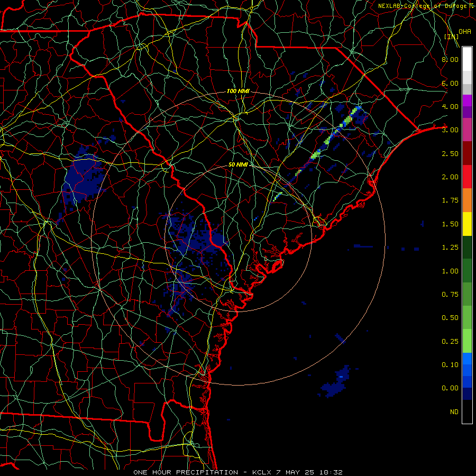
Task: Click the 1.00 legend value
Action: (450, 271)
